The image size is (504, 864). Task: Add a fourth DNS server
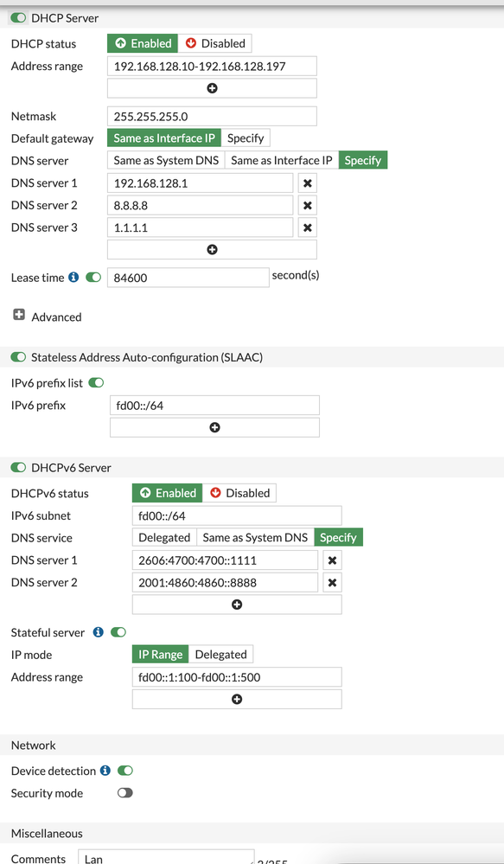click(212, 249)
